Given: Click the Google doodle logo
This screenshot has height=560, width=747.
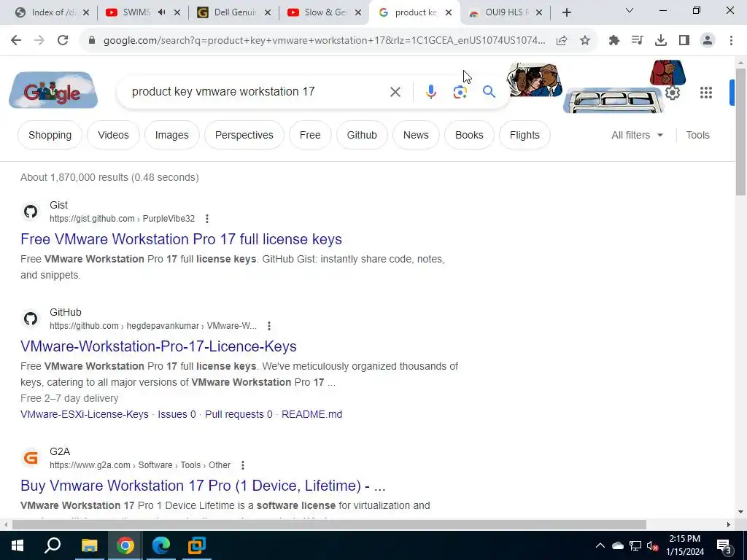Looking at the screenshot, I should click(x=53, y=90).
